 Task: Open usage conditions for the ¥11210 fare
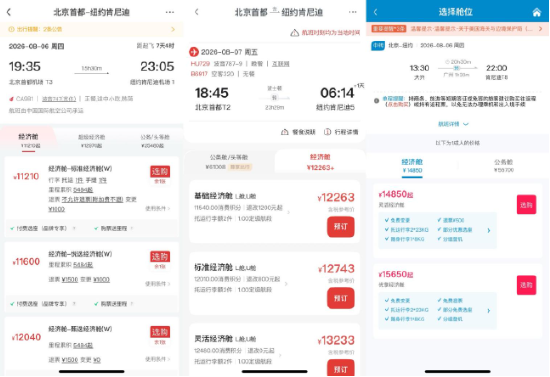(x=157, y=208)
